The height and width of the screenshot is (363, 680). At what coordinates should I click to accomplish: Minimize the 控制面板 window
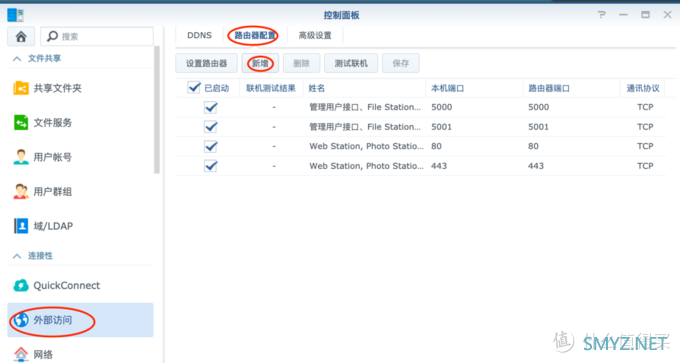pos(623,15)
